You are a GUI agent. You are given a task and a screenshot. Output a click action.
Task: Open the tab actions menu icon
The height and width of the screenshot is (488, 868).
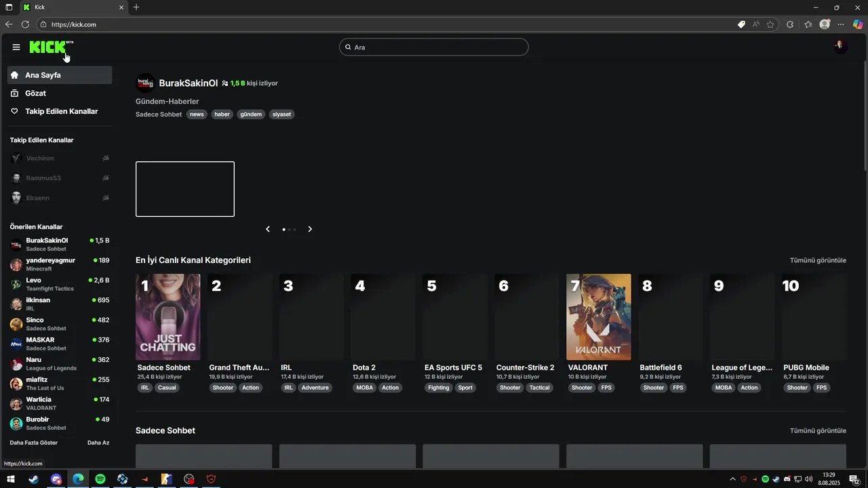[9, 7]
